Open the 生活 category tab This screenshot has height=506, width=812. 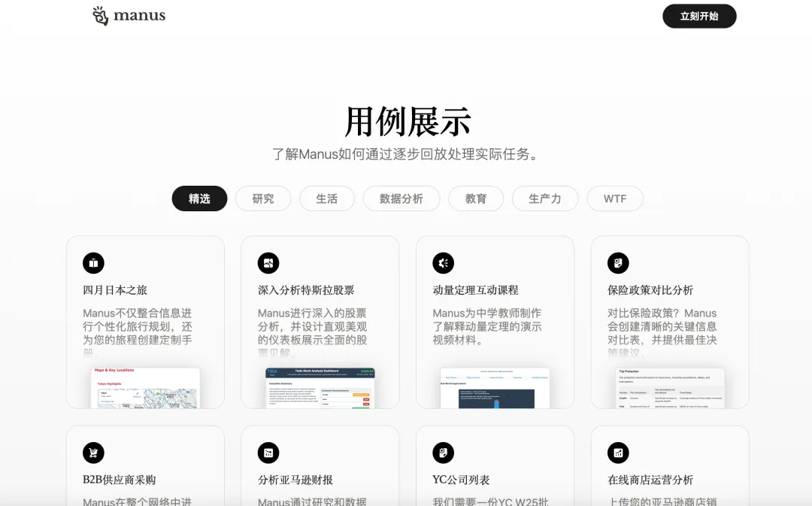[x=327, y=198]
